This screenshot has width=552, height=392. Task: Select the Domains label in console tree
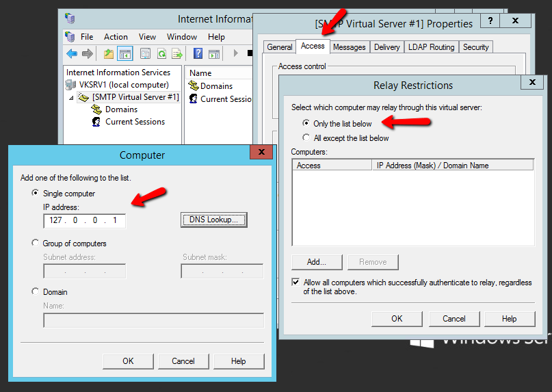[x=122, y=109]
